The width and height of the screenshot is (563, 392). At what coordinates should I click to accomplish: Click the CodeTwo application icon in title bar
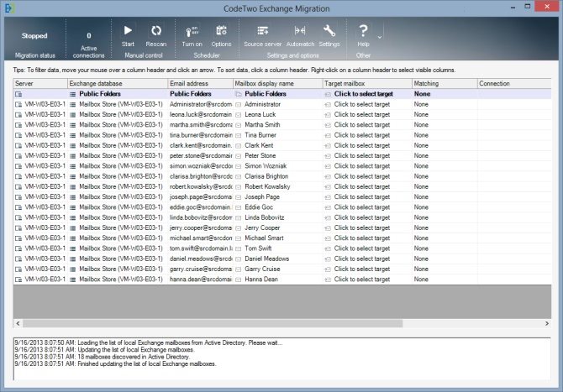(8, 8)
